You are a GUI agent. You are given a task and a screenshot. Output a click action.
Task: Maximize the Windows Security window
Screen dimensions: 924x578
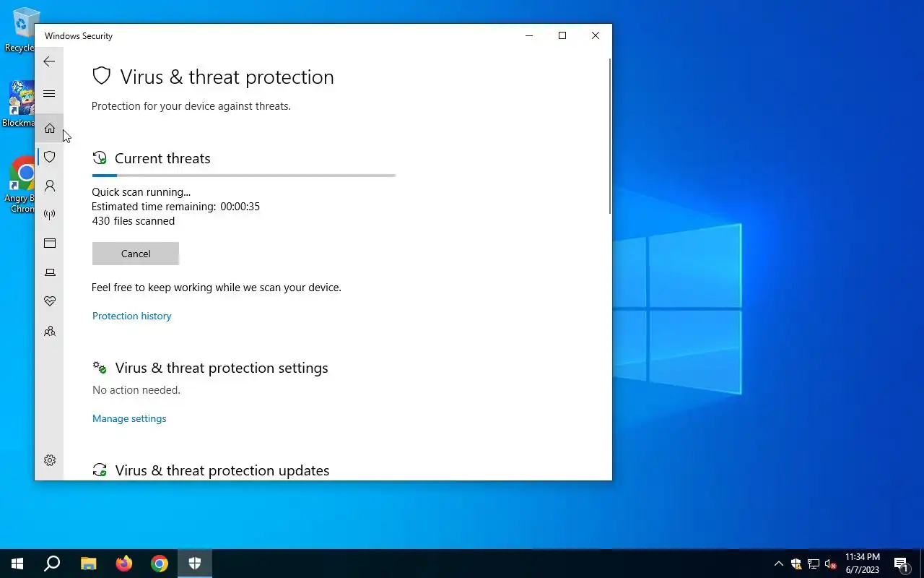[x=562, y=35]
